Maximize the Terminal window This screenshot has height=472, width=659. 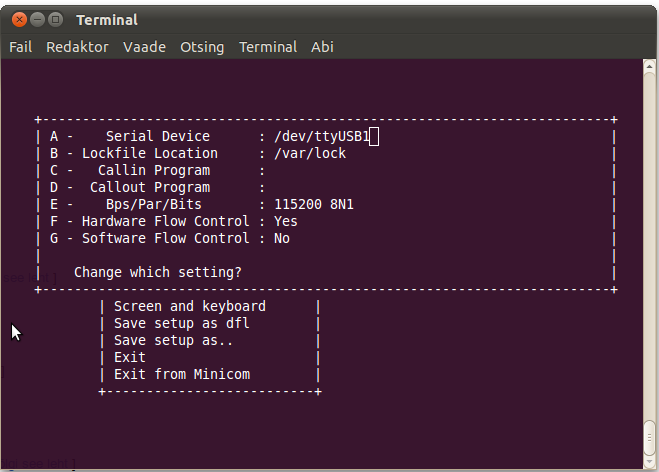[x=55, y=19]
